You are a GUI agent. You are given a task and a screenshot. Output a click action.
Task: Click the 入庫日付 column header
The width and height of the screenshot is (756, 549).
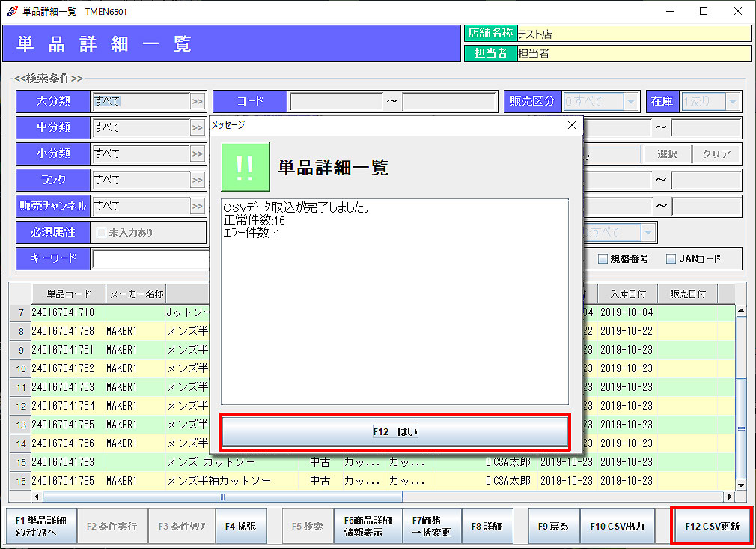pos(627,294)
